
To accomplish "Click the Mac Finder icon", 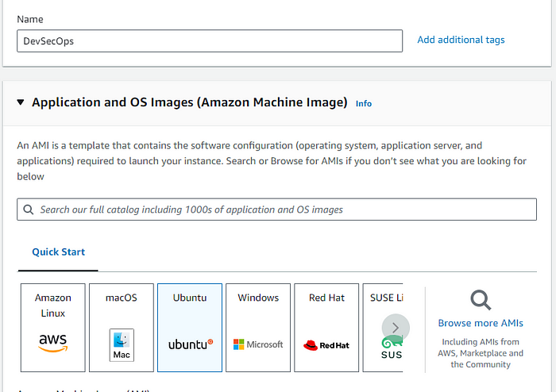I will click(122, 345).
